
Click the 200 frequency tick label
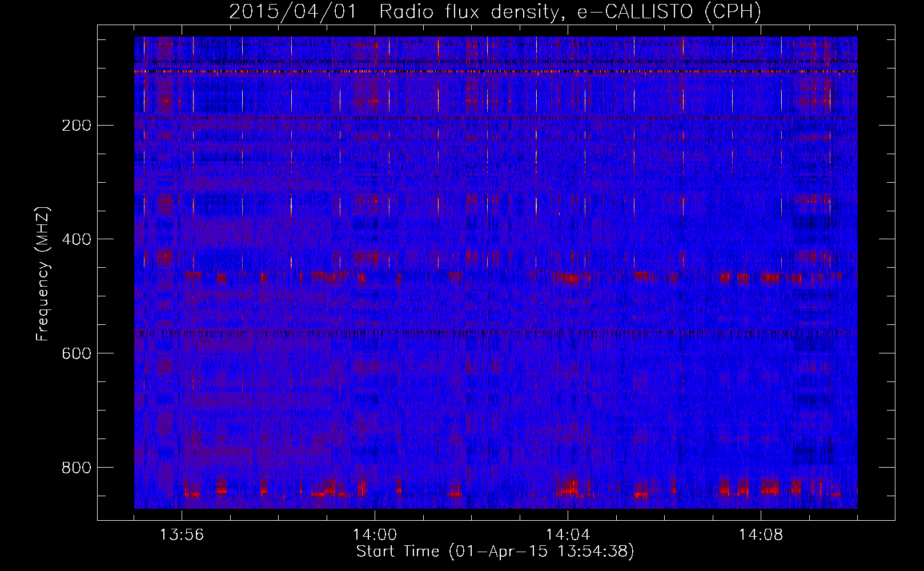[77, 126]
